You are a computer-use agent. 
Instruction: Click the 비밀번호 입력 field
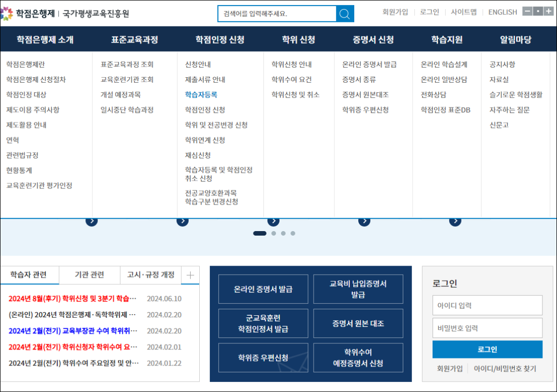coord(487,328)
